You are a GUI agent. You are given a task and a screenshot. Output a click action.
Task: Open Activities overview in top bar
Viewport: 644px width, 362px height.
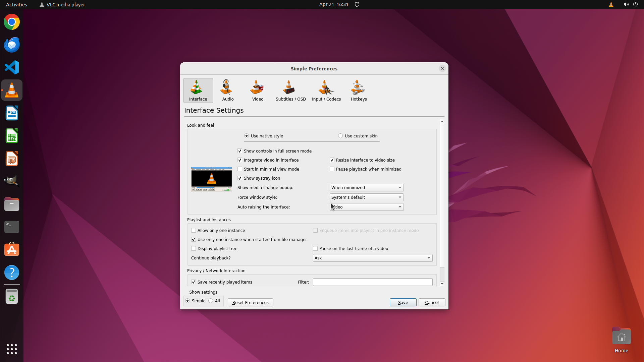point(16,4)
